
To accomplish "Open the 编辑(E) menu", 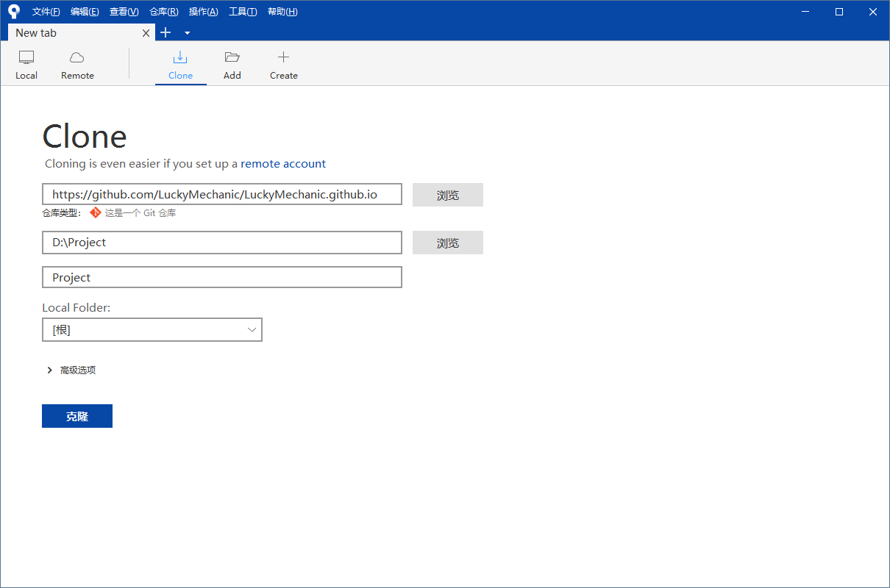I will pyautogui.click(x=85, y=12).
